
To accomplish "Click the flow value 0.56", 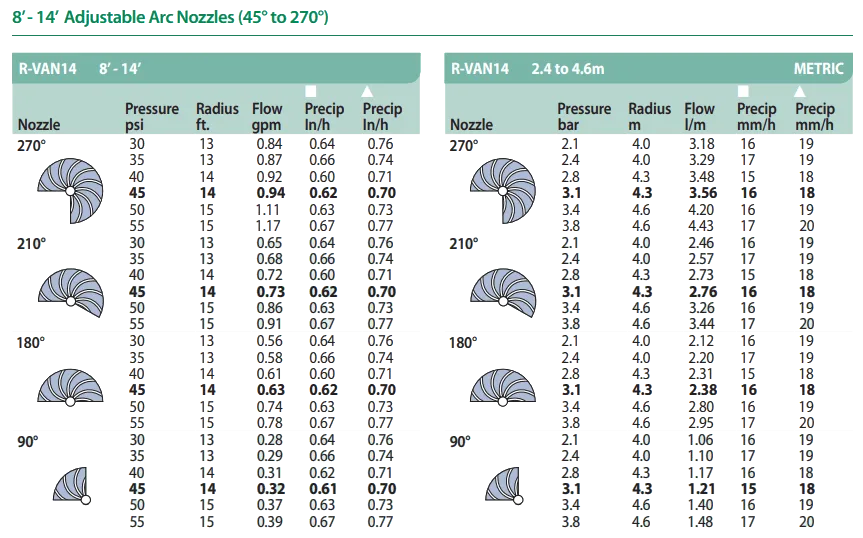I will (x=269, y=341).
